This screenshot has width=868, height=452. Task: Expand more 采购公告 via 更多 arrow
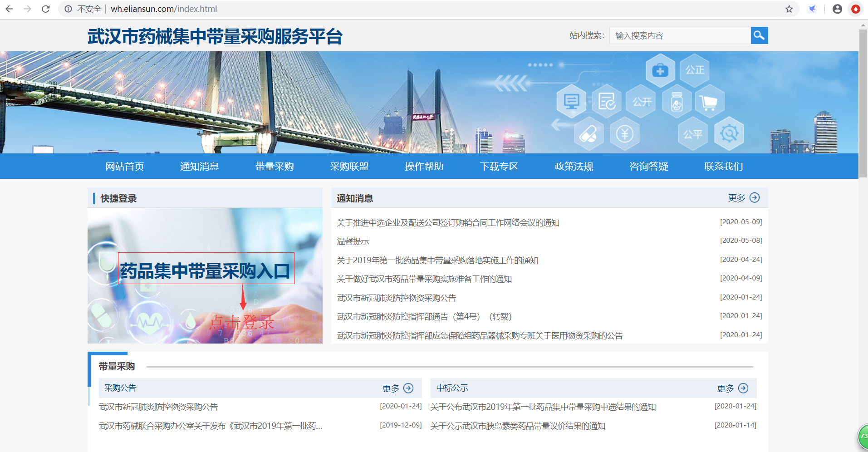click(x=408, y=388)
